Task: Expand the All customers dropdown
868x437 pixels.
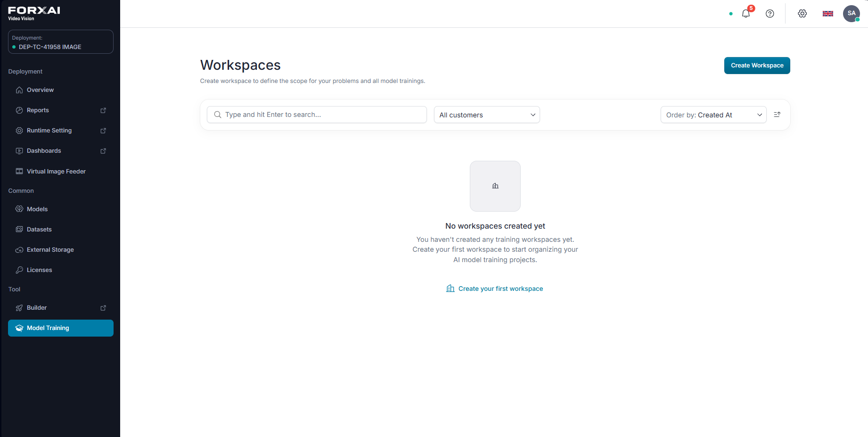Action: [x=487, y=115]
